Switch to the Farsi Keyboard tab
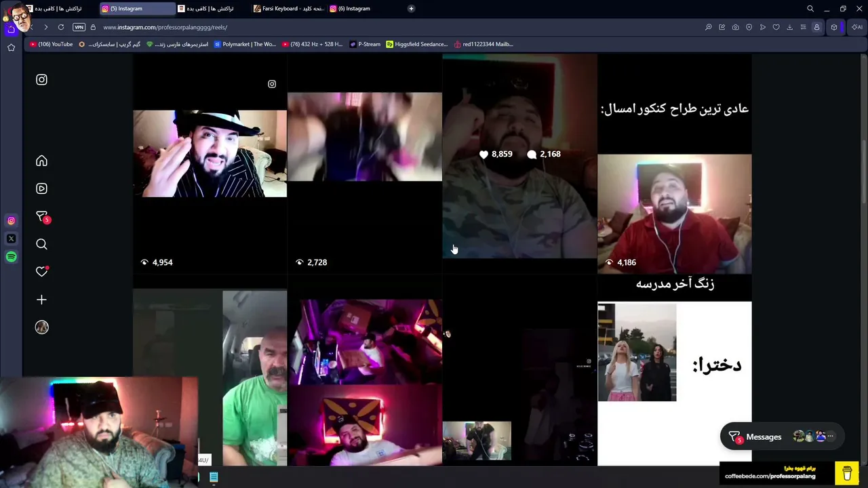This screenshot has width=868, height=488. [289, 9]
